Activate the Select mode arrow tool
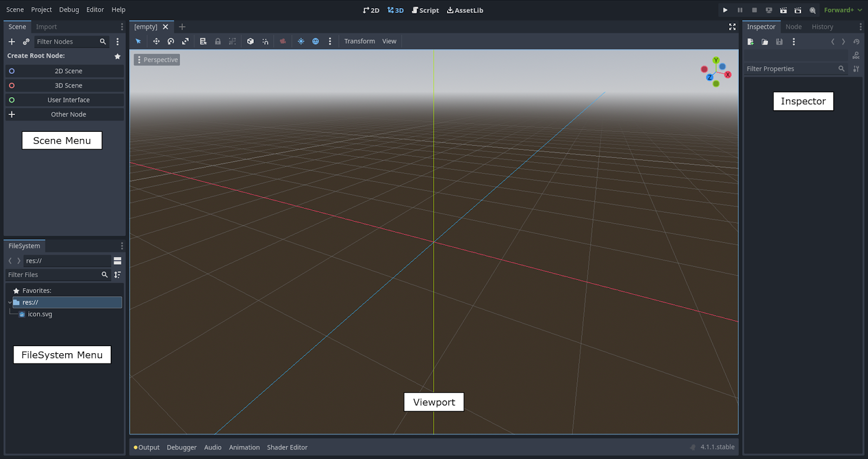 click(x=138, y=41)
